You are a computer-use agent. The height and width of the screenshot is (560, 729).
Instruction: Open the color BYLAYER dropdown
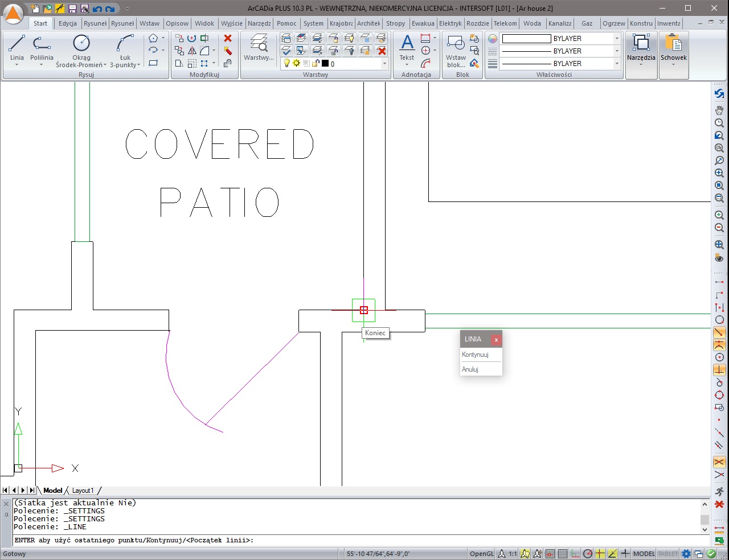point(617,39)
